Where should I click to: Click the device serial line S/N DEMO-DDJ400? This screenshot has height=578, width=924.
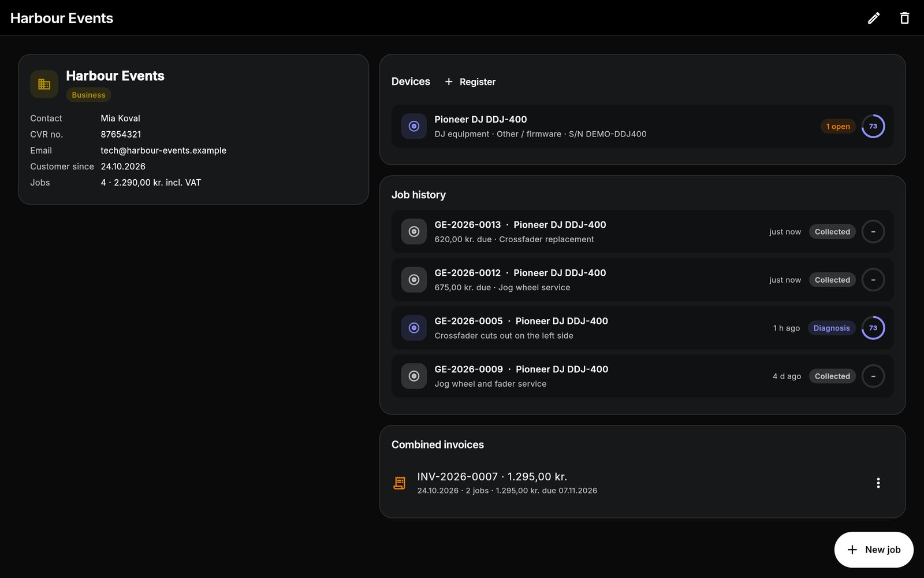541,134
